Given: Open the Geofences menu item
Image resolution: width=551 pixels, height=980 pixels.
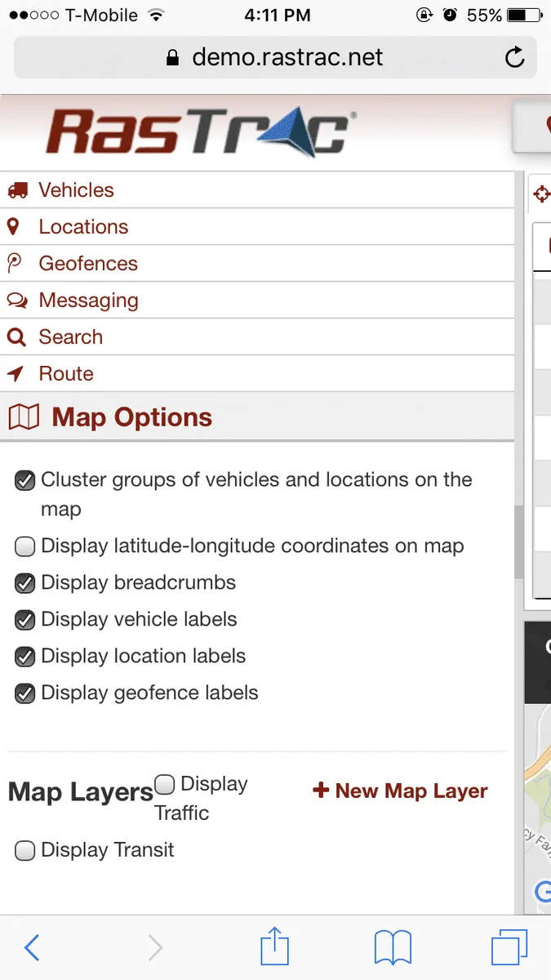Looking at the screenshot, I should point(88,264).
